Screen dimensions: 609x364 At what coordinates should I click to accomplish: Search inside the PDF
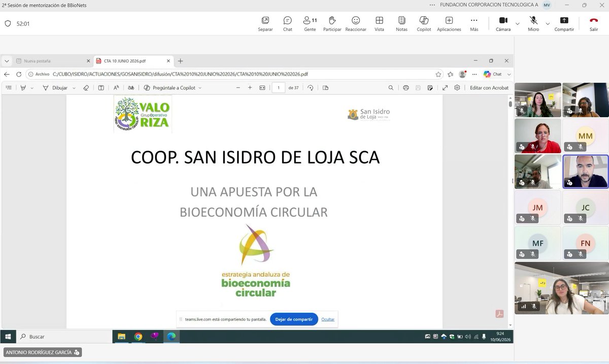click(391, 88)
